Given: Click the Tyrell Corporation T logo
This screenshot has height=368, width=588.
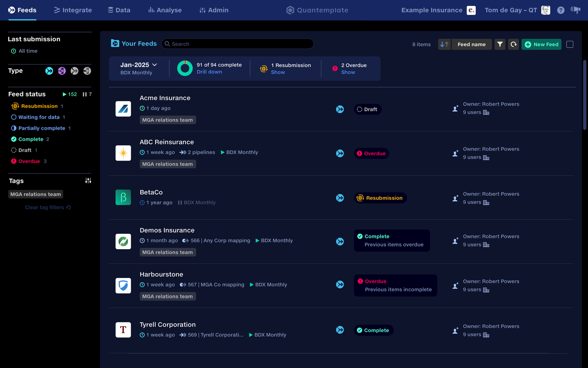Looking at the screenshot, I should 123,330.
